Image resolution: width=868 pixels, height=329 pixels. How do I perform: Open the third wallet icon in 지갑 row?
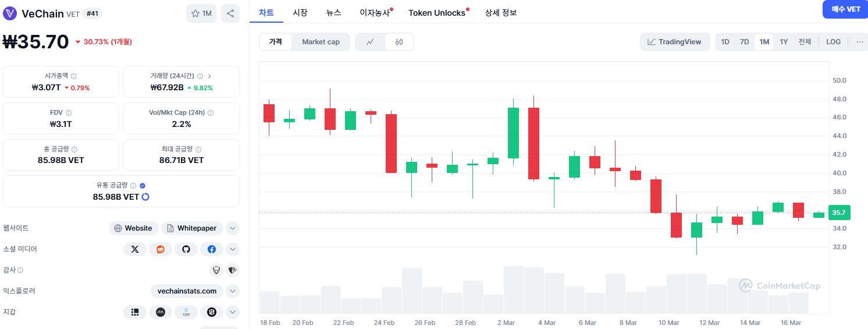(x=186, y=312)
